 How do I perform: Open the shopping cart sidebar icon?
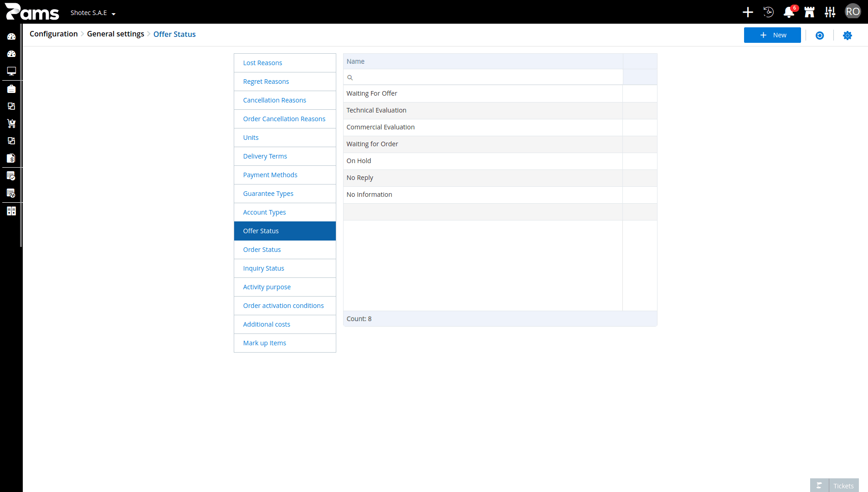point(11,123)
